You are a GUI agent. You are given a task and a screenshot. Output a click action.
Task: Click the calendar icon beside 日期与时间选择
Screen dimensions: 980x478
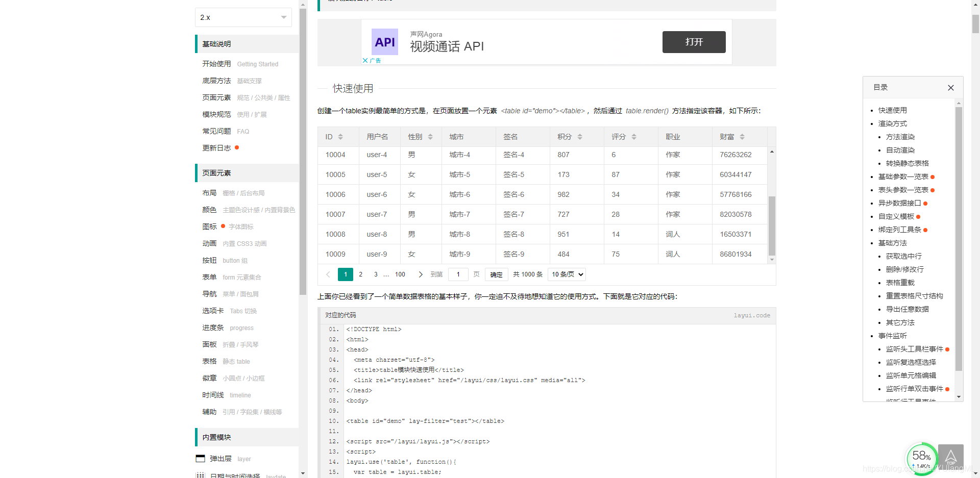tap(201, 475)
